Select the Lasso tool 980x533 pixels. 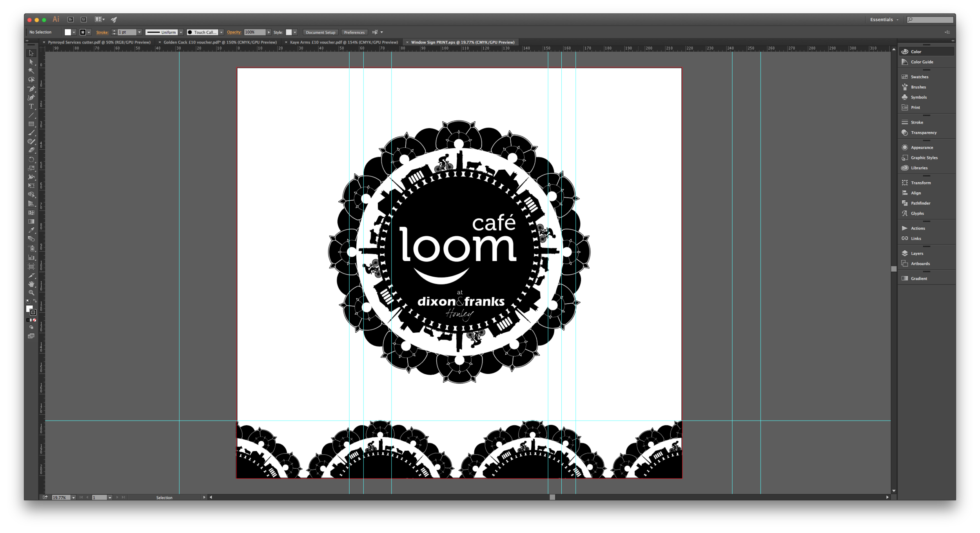click(31, 80)
